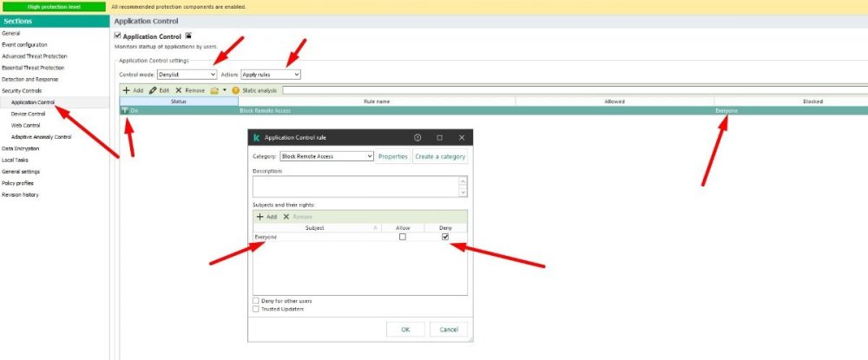Screen dimensions: 868x360
Task: Open the Action Apply rules dropdown
Action: [x=271, y=74]
